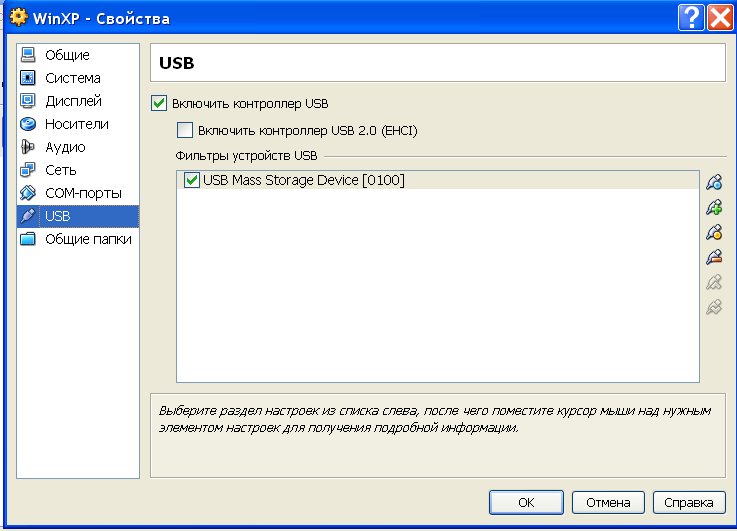
Task: Uncheck the USB Mass Storage Device filter
Action: click(x=192, y=180)
